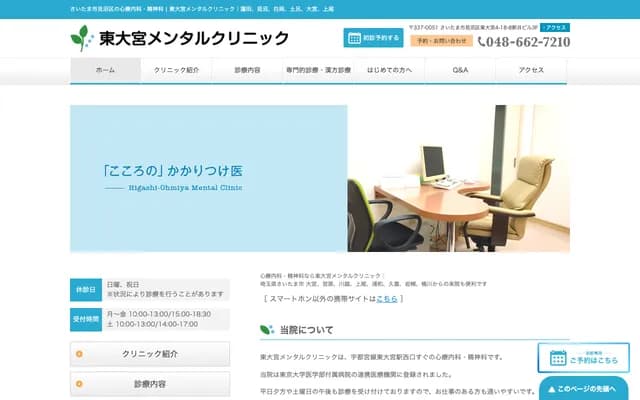Click the 土 10:00-13:00/14:00-17:00 hours text
Viewport: 640px width, 400px height.
pos(152,324)
